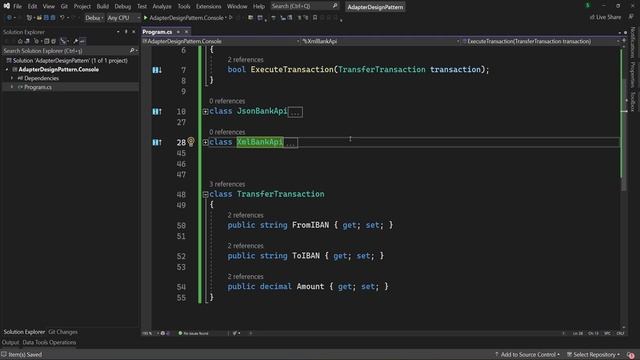This screenshot has height=360, width=640.
Task: Toggle Preview Selected Items in Solution Explorer
Action: (x=82, y=41)
